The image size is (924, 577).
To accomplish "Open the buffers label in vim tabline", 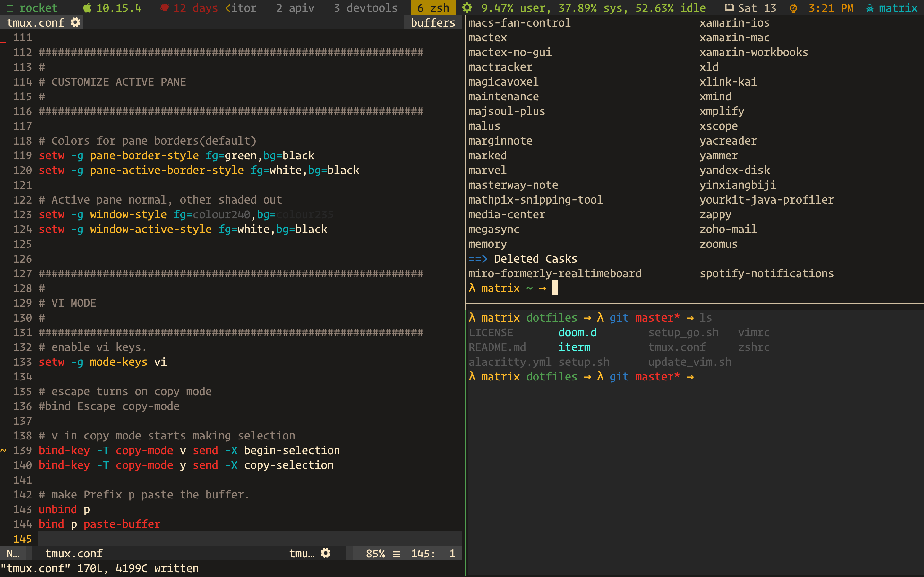I will point(432,22).
